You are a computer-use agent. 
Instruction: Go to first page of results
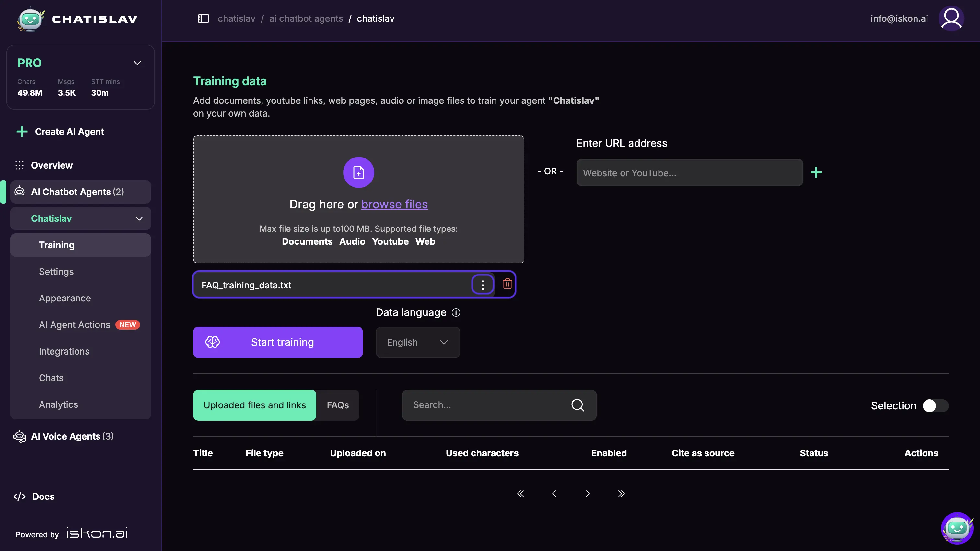click(520, 494)
